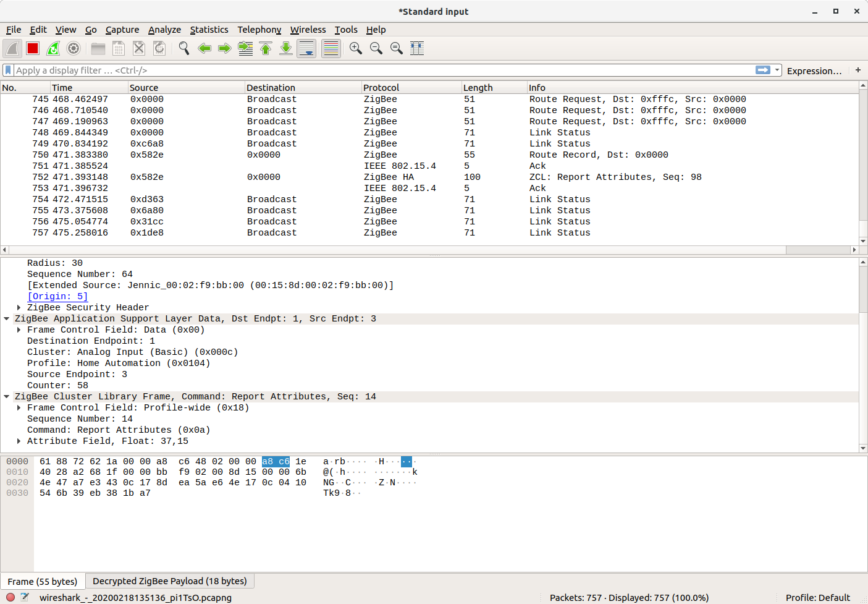Expand APS Frame Control Field Data (0x00)
Image resolution: width=868 pixels, height=604 pixels.
coord(19,330)
